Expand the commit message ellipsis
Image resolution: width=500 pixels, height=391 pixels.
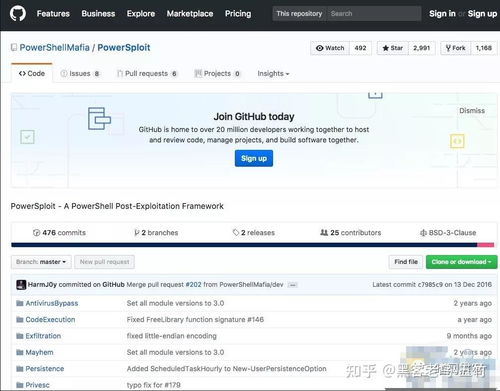[293, 285]
